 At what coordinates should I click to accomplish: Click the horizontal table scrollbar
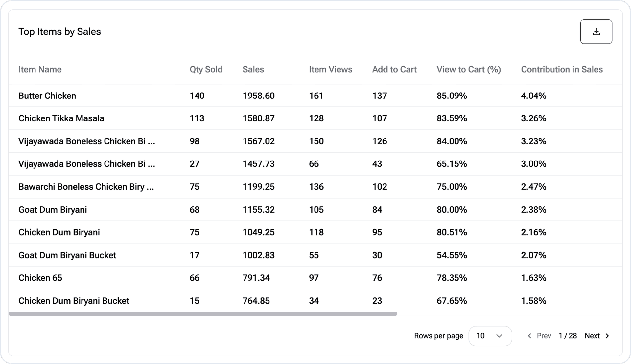pyautogui.click(x=203, y=314)
